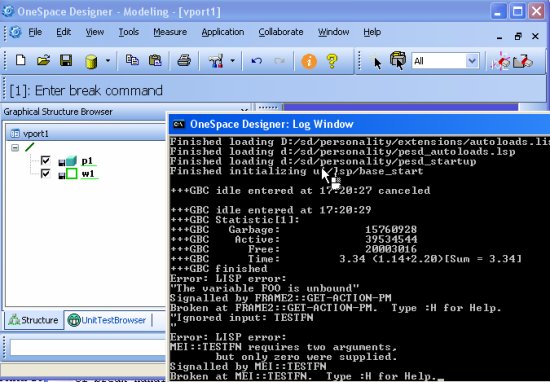Open the Window menu
The image size is (550, 382).
click(x=333, y=32)
